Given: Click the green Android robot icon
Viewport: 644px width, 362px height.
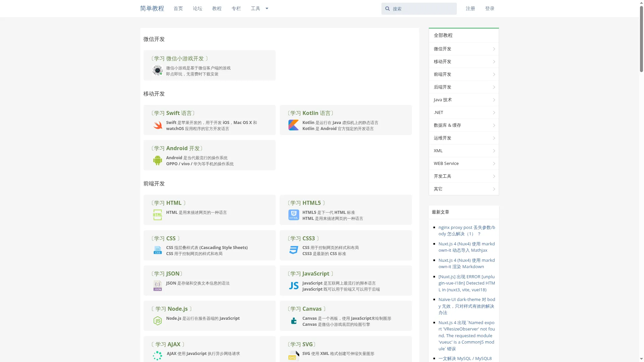Looking at the screenshot, I should click(157, 161).
